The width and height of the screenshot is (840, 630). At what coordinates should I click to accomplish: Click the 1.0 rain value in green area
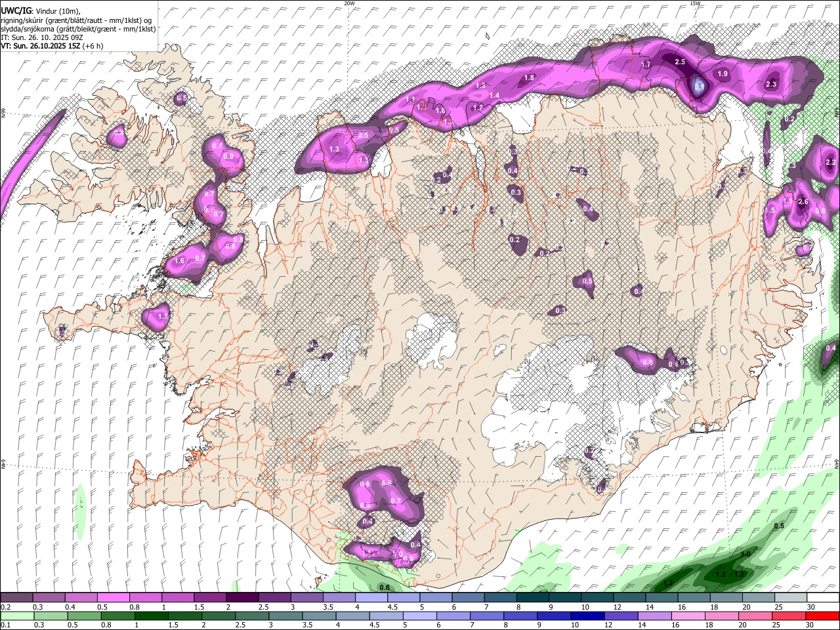(x=745, y=555)
